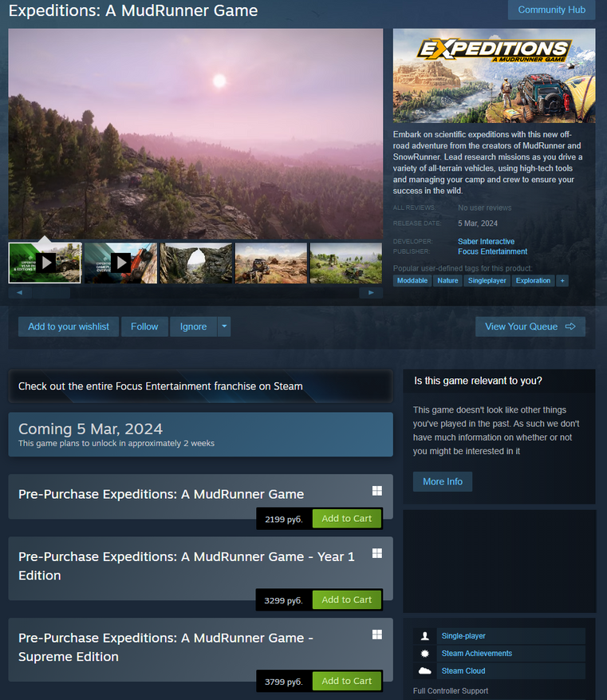This screenshot has width=607, height=700.
Task: Click the thumbnail strip scrollbar handle
Action: [x=51, y=293]
